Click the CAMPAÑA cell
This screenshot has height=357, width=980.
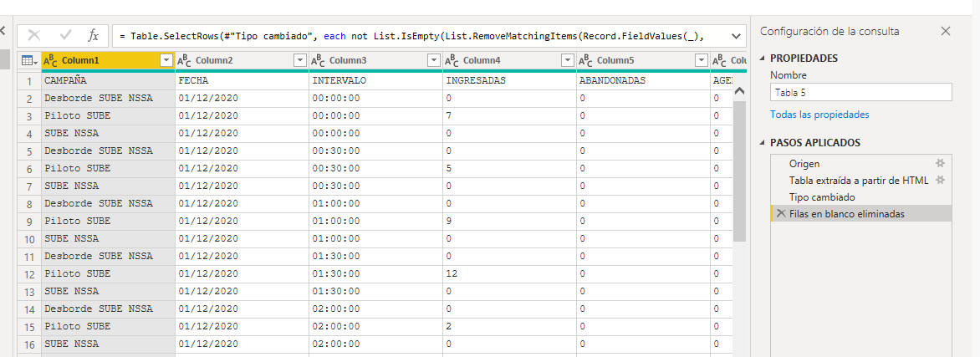click(x=108, y=80)
